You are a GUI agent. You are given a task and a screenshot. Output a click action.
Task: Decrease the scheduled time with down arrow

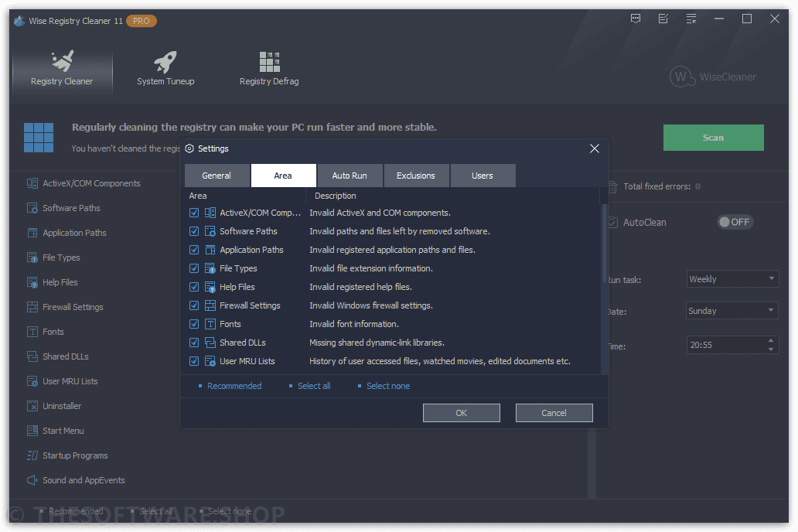[x=771, y=350]
